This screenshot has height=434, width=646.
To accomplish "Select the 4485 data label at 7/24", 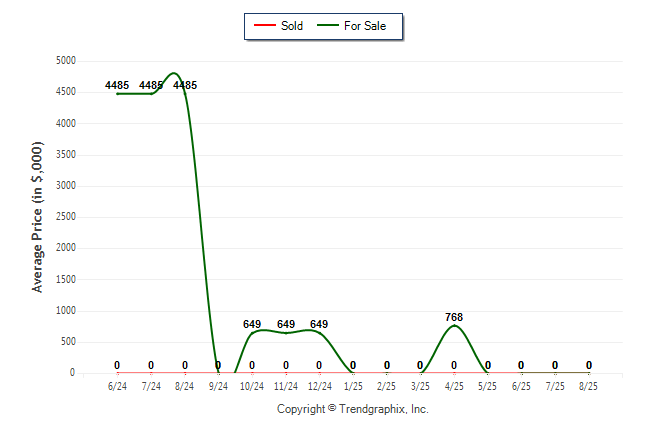I will [151, 85].
